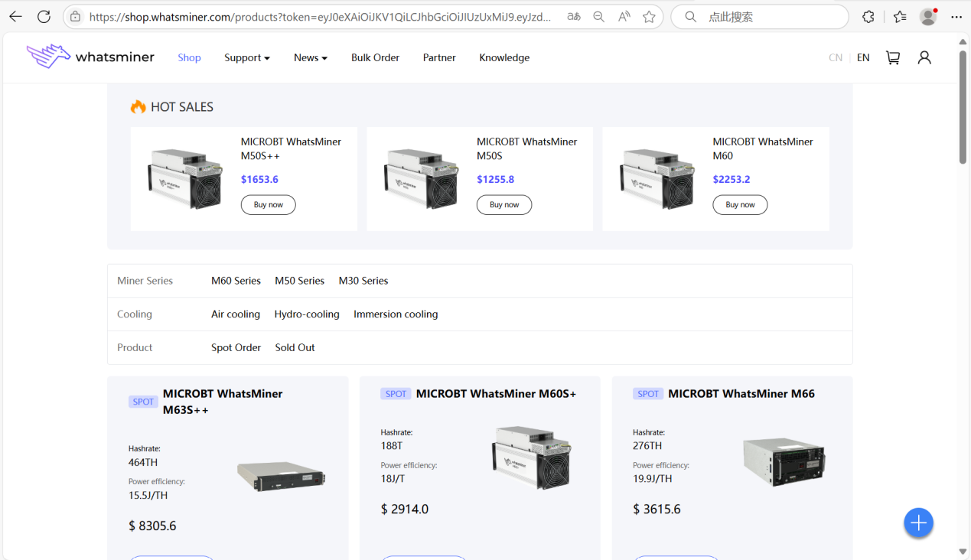Image resolution: width=971 pixels, height=560 pixels.
Task: Click the browser address bar URL
Action: point(320,16)
